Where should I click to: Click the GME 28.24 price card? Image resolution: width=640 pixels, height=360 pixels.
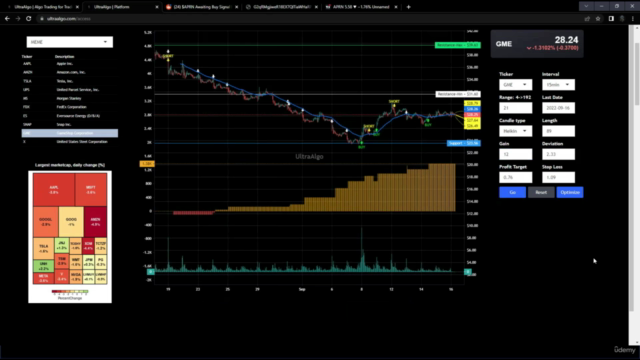click(x=537, y=44)
